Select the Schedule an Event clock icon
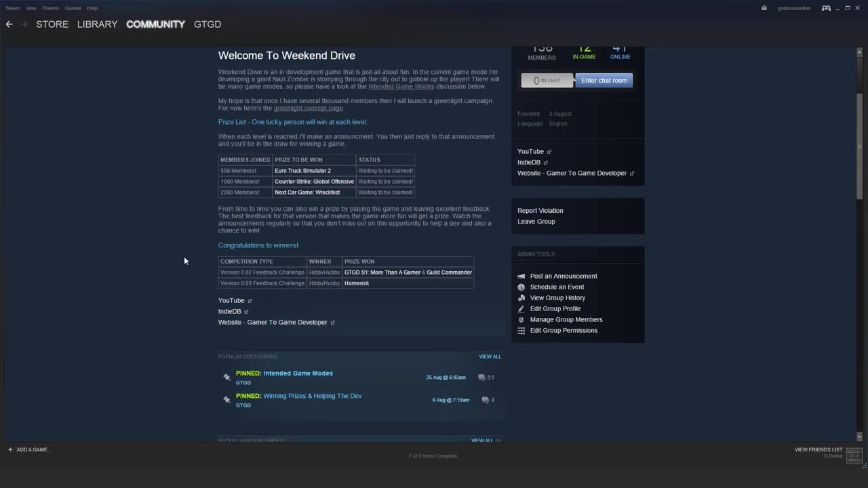Viewport: 868px width, 488px height. (x=521, y=287)
